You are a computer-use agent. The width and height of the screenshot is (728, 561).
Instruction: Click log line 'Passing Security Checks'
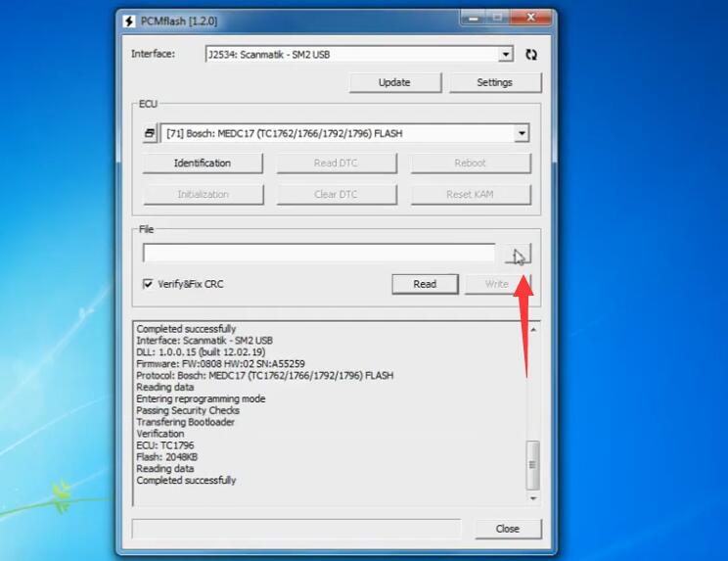188,410
